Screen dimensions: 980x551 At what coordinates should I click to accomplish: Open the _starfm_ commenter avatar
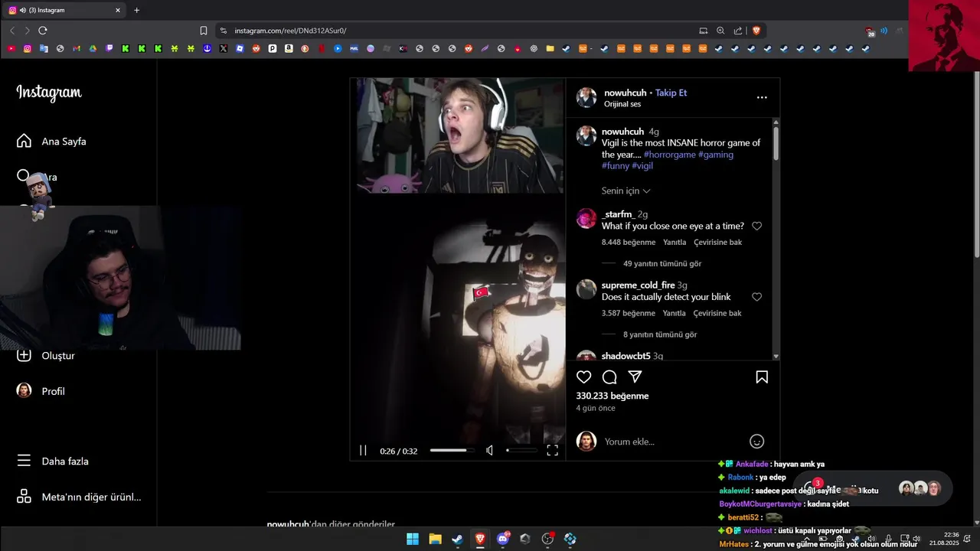(x=586, y=219)
